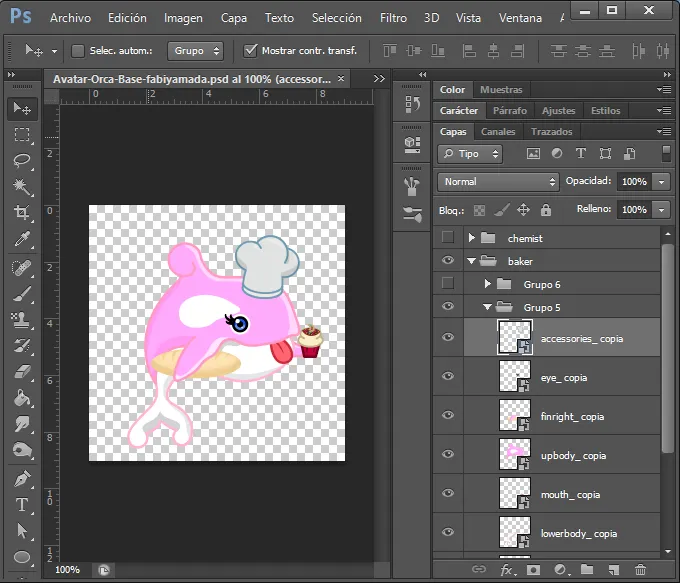Select the Brush tool
The height and width of the screenshot is (583, 680).
22,294
